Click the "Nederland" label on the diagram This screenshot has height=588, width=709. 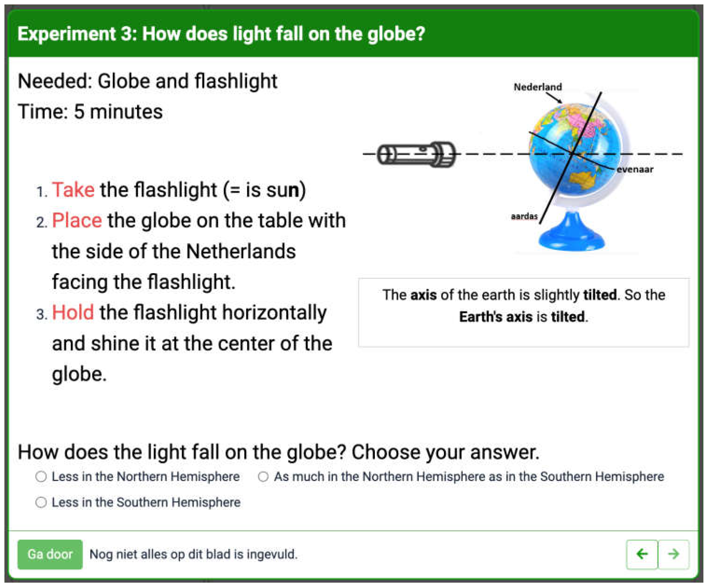pyautogui.click(x=537, y=87)
